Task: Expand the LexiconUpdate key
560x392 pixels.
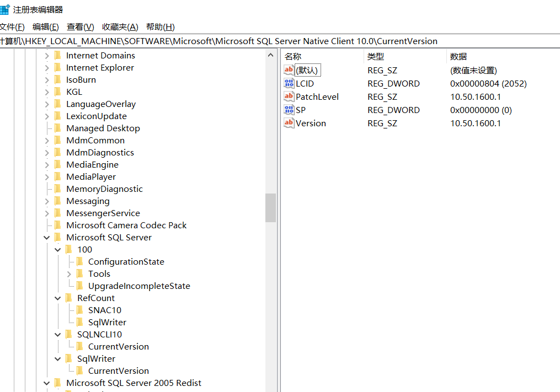Action: pyautogui.click(x=47, y=116)
